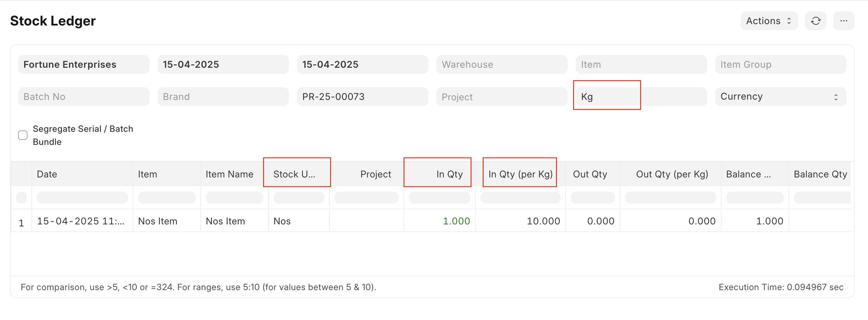Click the Stock UOM column header
The width and height of the screenshot is (868, 320).
click(294, 174)
